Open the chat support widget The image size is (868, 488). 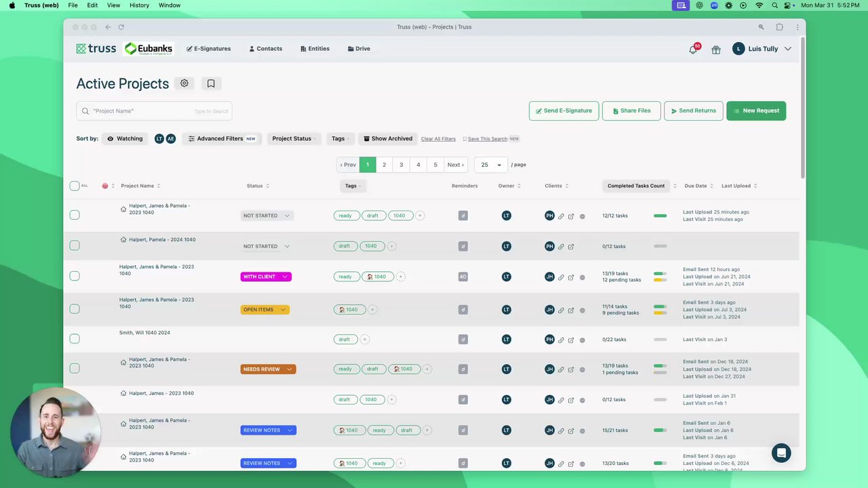click(x=781, y=453)
